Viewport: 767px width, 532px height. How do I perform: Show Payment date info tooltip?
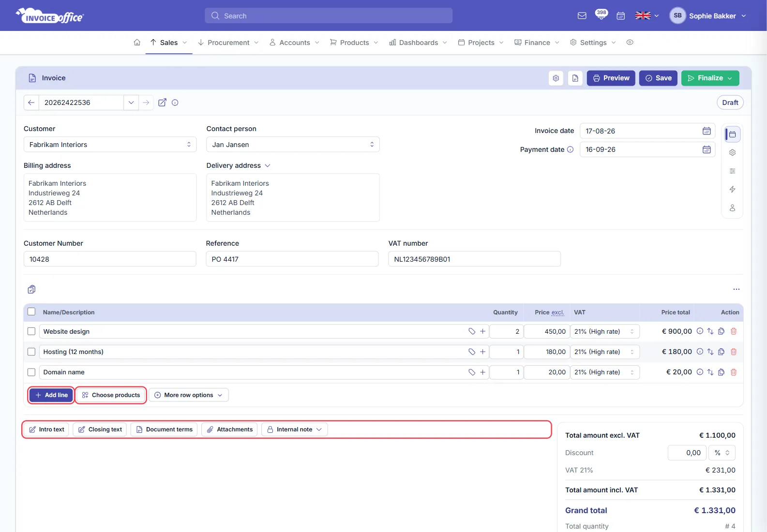(570, 149)
